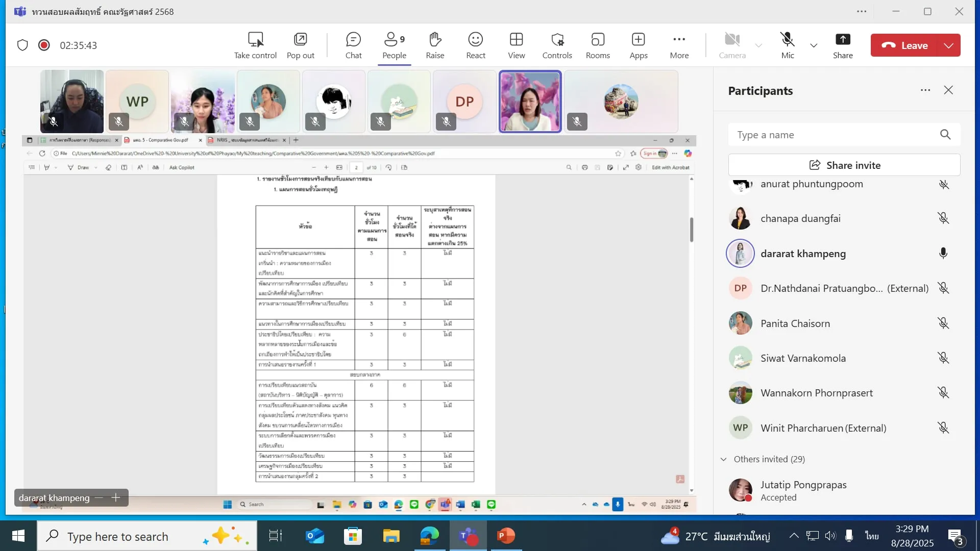Screen dimensions: 980x551
Task: Expand the Leave button dropdown
Action: [948, 45]
